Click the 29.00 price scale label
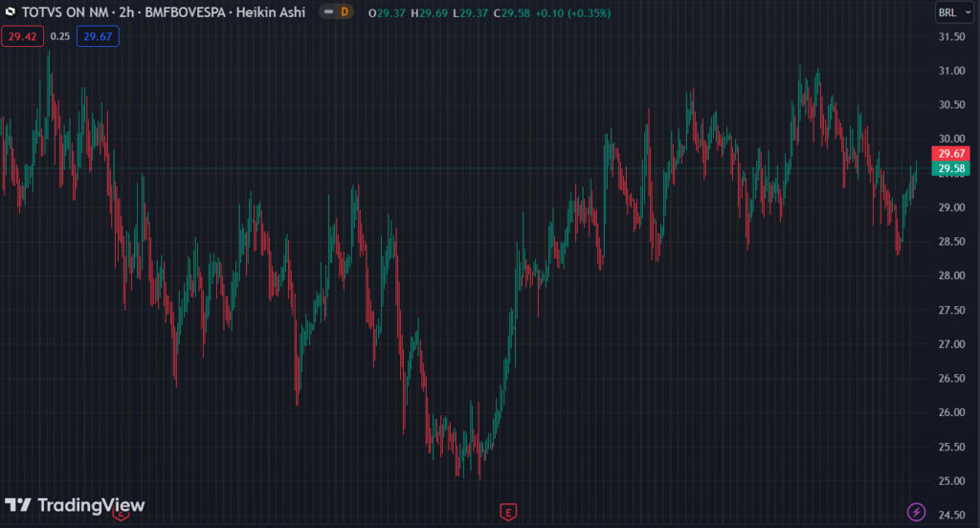This screenshot has height=528, width=980. [952, 208]
